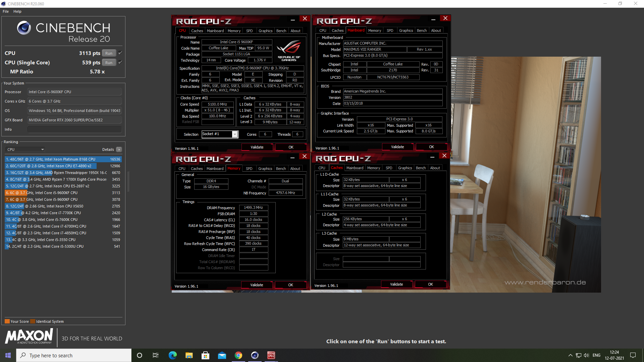Click OK in top-left CPU-Z window

[291, 147]
